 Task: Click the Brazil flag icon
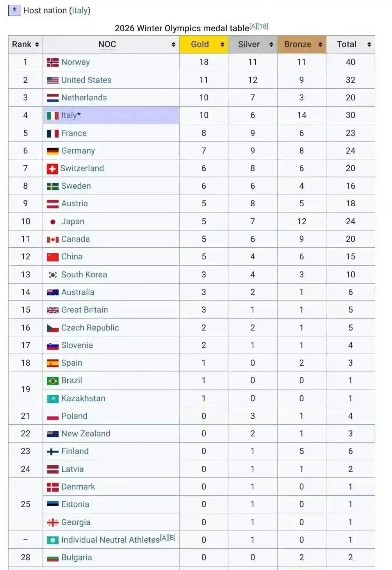point(53,381)
